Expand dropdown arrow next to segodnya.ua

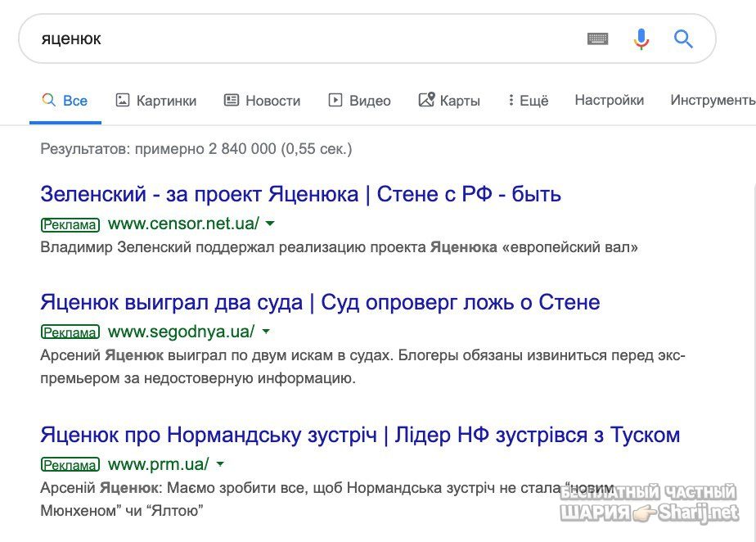[x=266, y=332]
